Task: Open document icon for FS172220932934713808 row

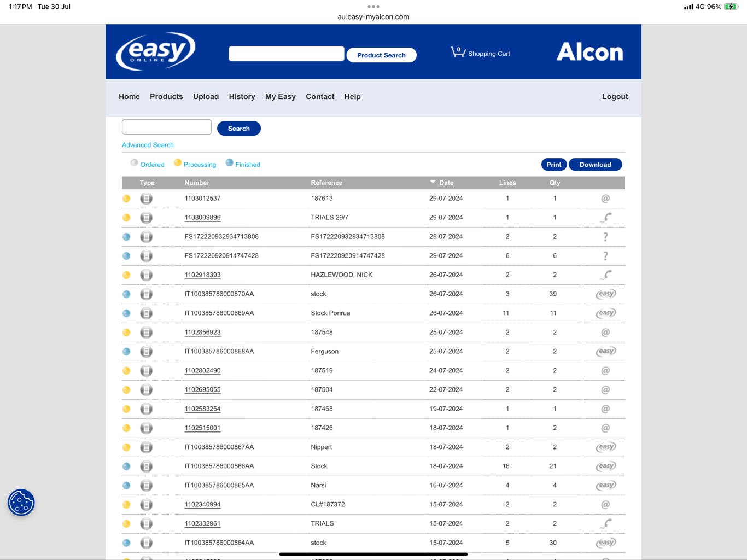Action: (146, 237)
